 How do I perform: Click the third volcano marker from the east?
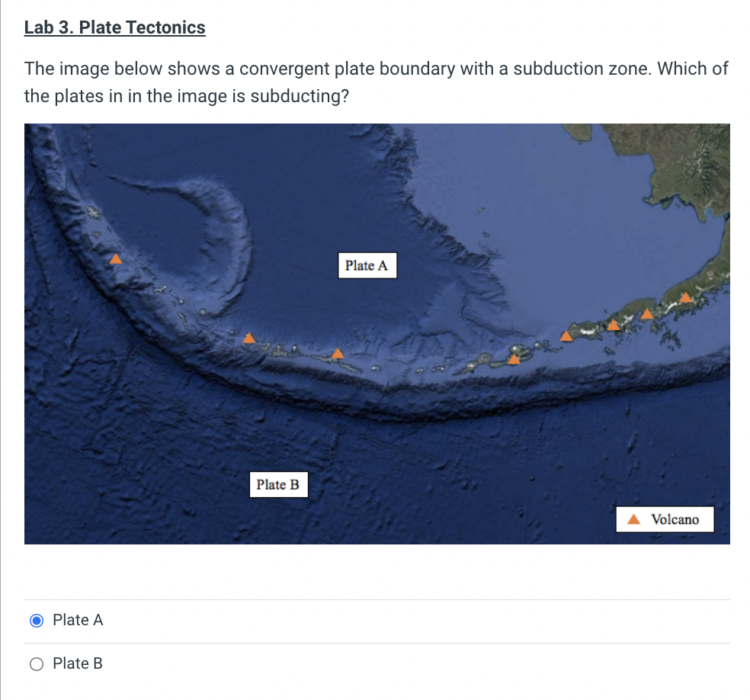pyautogui.click(x=614, y=326)
